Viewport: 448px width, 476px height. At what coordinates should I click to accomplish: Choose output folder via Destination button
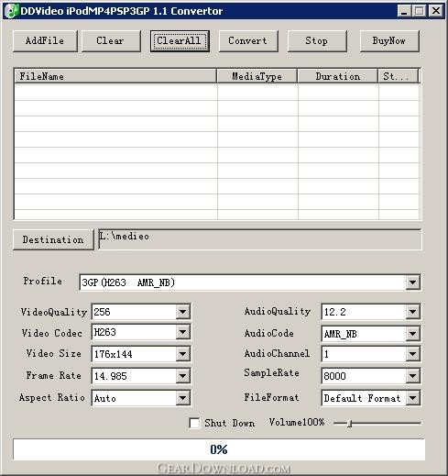(53, 239)
